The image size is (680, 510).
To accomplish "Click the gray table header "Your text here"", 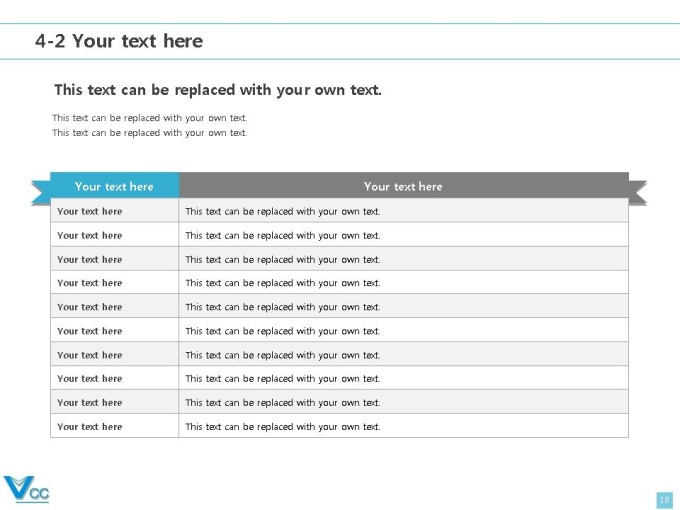I will (404, 186).
